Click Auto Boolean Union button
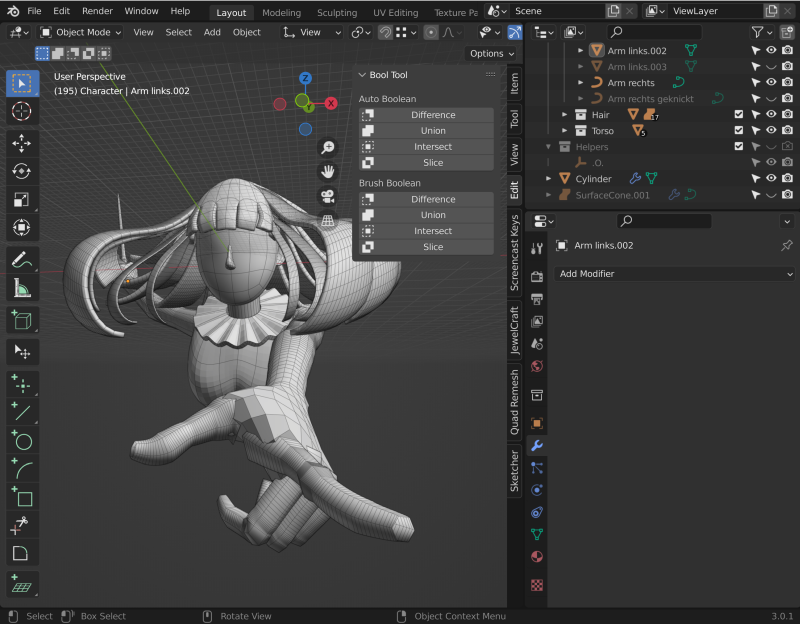Viewport: 800px width, 624px height. (427, 131)
